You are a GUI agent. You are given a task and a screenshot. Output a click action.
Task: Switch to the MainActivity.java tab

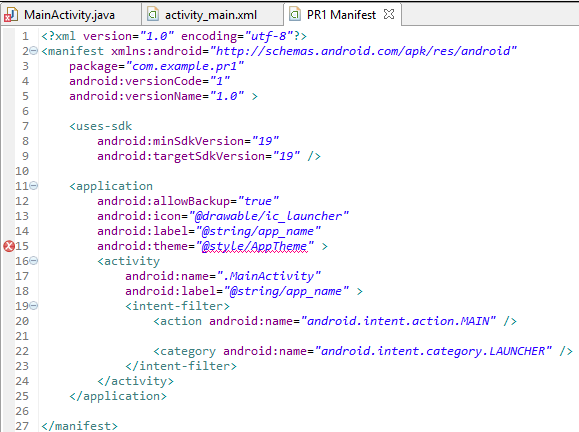[x=69, y=15]
